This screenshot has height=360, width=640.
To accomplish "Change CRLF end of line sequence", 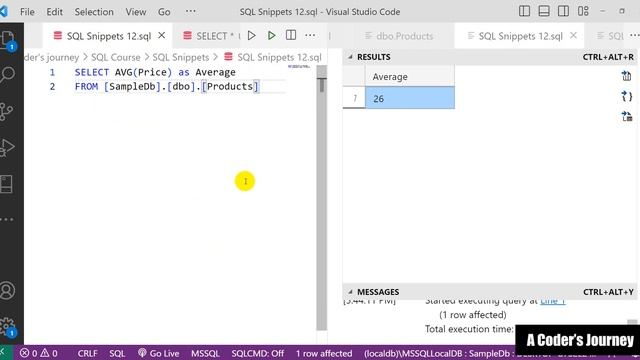I will pos(87,353).
